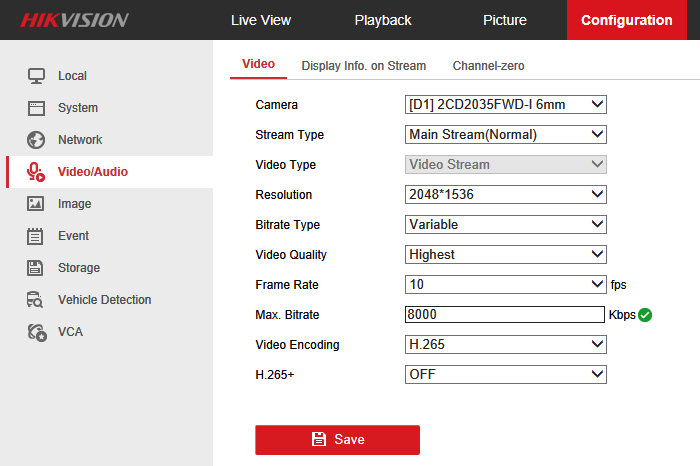The height and width of the screenshot is (466, 700).
Task: Open the Frame Rate dropdown
Action: (x=505, y=284)
